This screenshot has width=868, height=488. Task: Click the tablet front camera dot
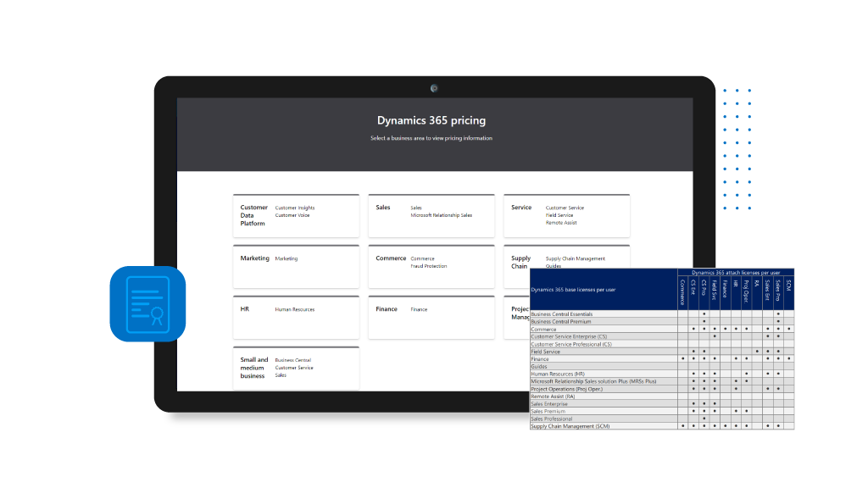[x=434, y=88]
